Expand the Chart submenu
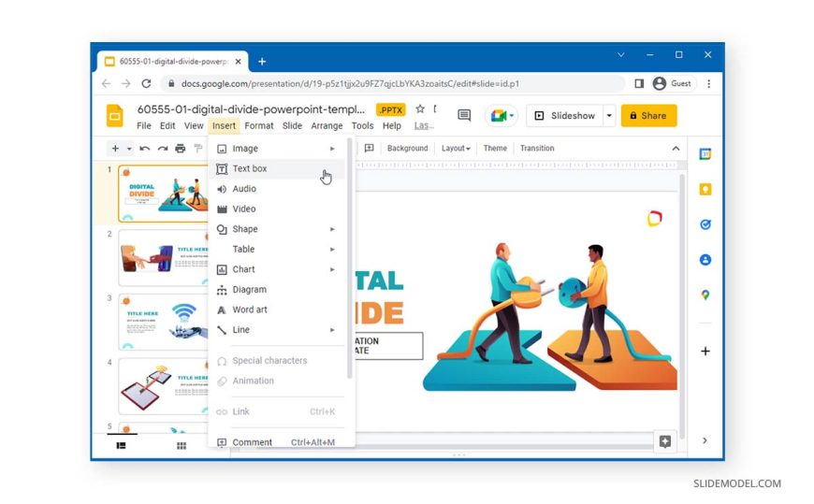The image size is (814, 504). click(332, 270)
